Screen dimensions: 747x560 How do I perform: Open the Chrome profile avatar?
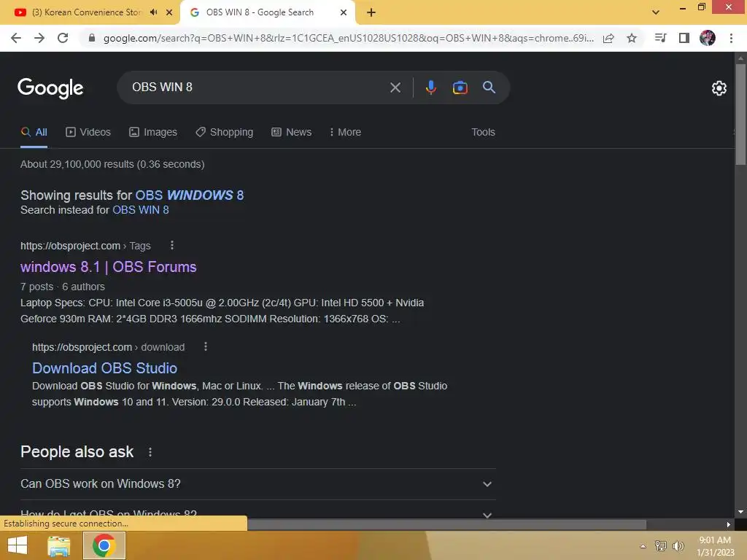click(708, 38)
